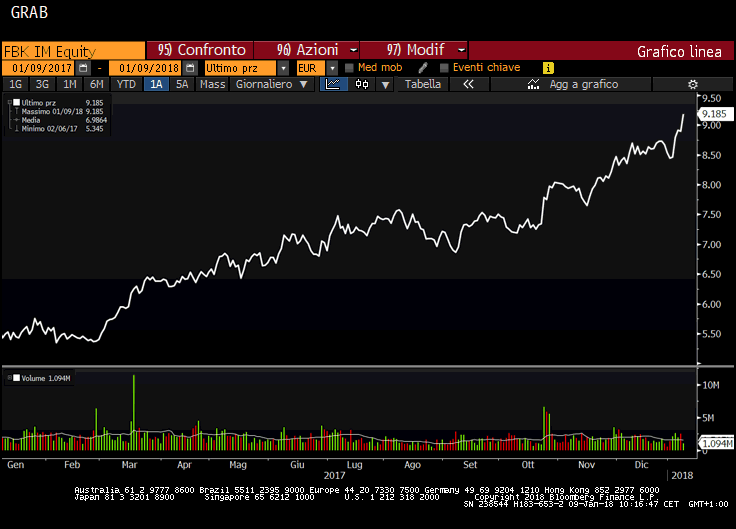Click the EUR currency field
This screenshot has width=736, height=529.
click(311, 68)
